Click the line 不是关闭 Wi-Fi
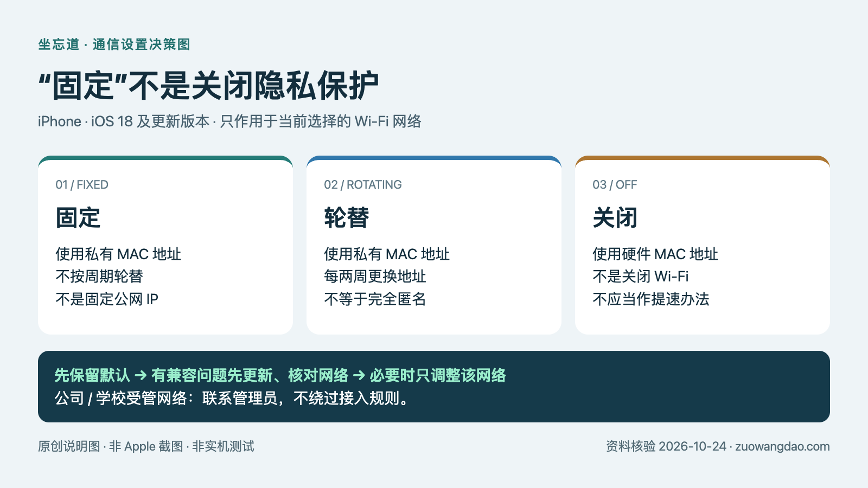Viewport: 868px width, 488px height. [x=641, y=277]
